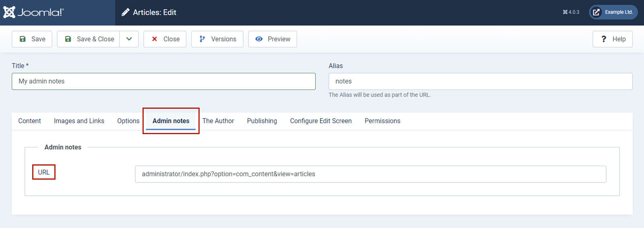Open the Configure Edit Screen tab

(x=321, y=121)
